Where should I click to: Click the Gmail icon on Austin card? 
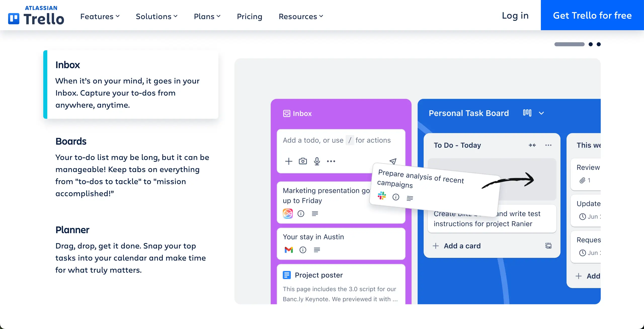pyautogui.click(x=289, y=250)
